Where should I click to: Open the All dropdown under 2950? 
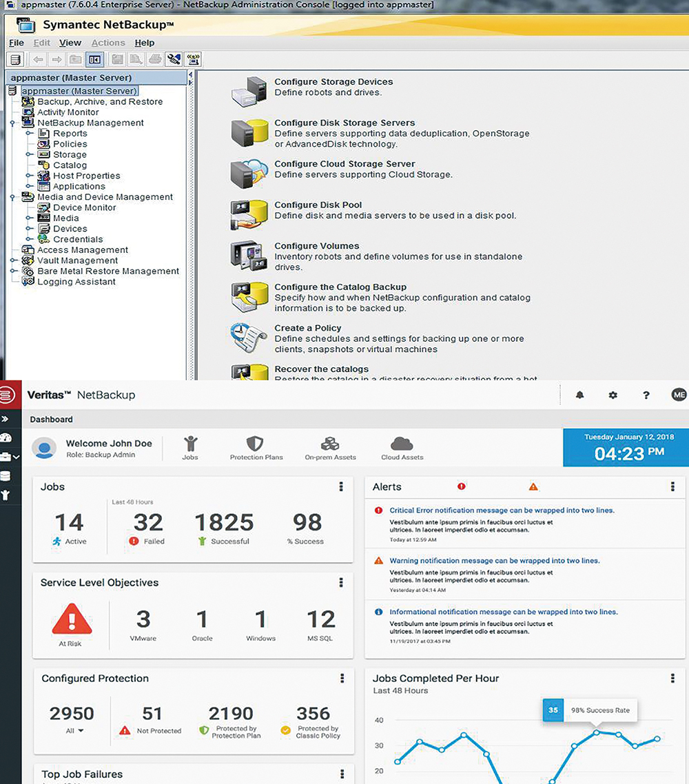(74, 730)
